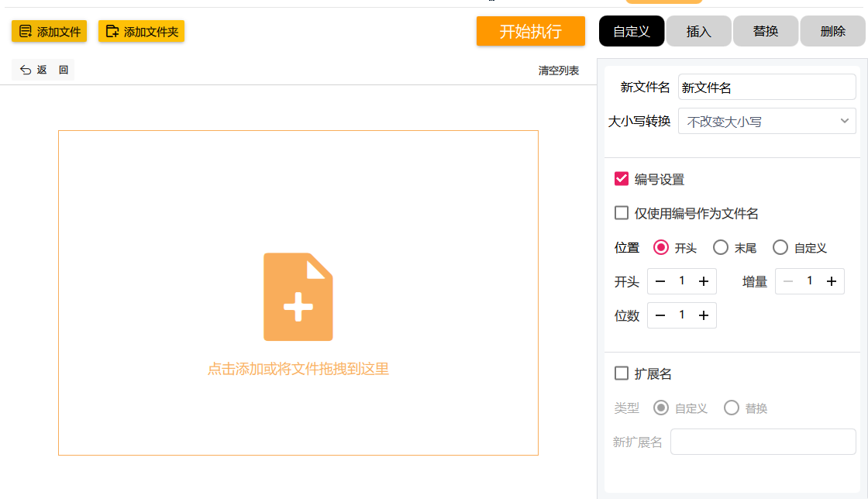Image resolution: width=868 pixels, height=499 pixels.
Task: Switch to the 插入 tab
Action: pos(698,31)
